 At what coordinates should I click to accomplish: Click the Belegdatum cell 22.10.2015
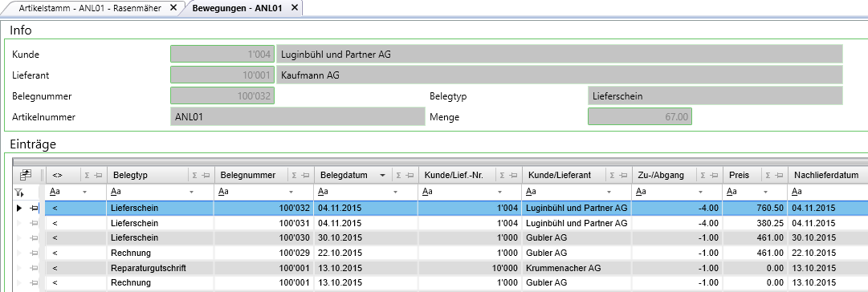366,253
